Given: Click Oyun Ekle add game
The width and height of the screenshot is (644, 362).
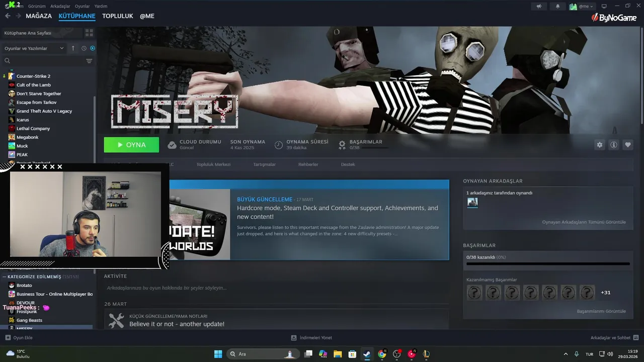Looking at the screenshot, I should pyautogui.click(x=19, y=338).
